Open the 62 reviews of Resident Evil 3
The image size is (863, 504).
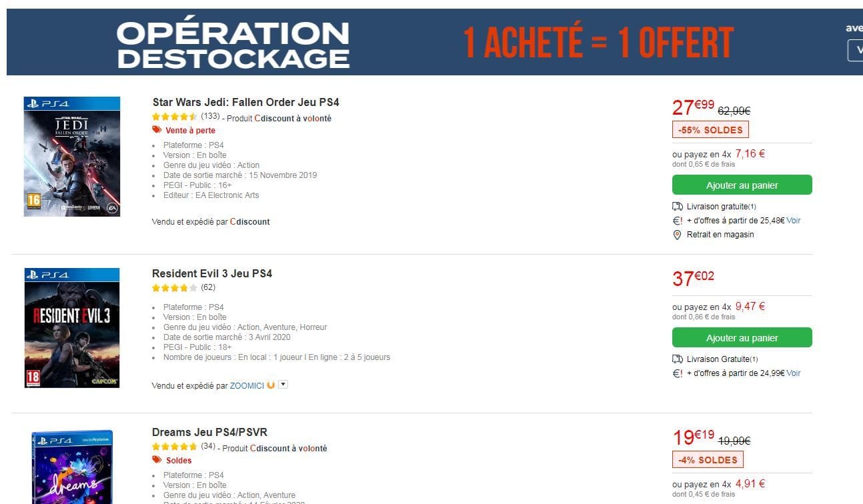[208, 287]
